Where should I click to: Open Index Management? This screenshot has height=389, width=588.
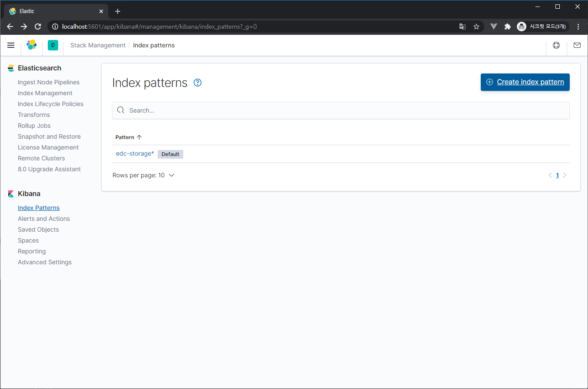point(45,93)
